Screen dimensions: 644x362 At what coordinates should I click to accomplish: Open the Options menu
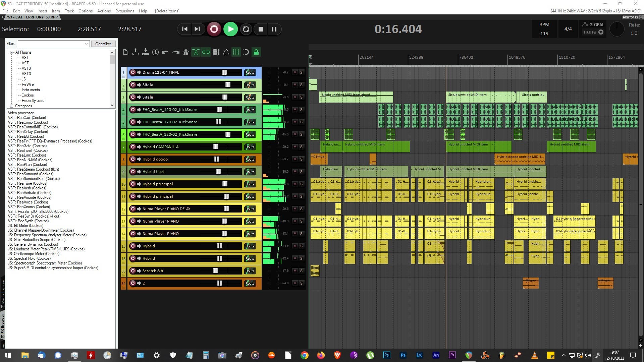[x=86, y=11]
